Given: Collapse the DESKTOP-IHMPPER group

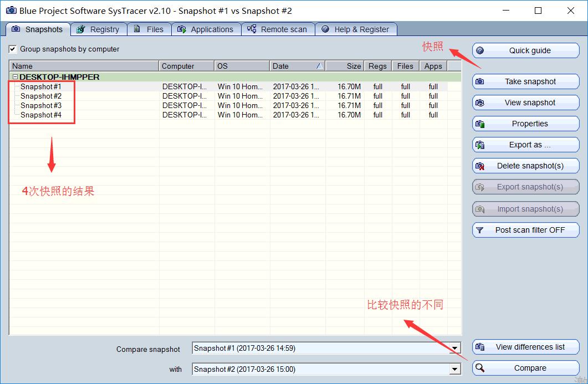Looking at the screenshot, I should pyautogui.click(x=16, y=76).
